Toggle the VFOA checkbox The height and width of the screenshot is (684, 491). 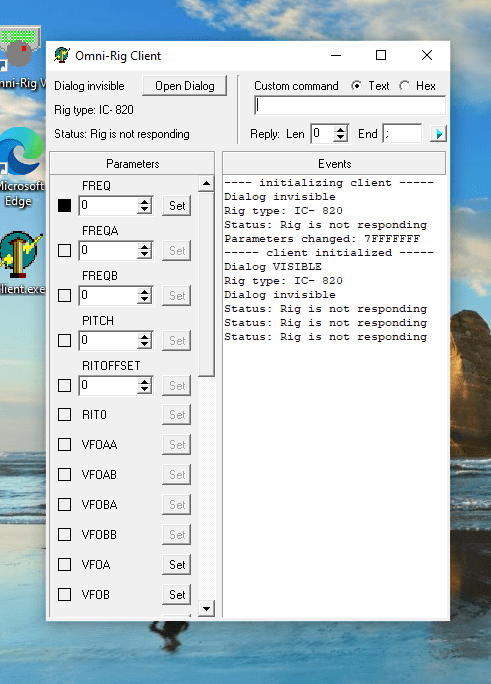click(65, 564)
